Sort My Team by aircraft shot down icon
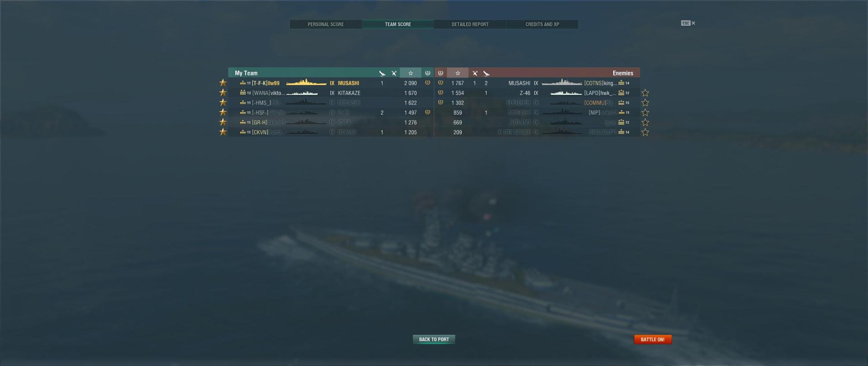The width and height of the screenshot is (868, 366). (382, 73)
